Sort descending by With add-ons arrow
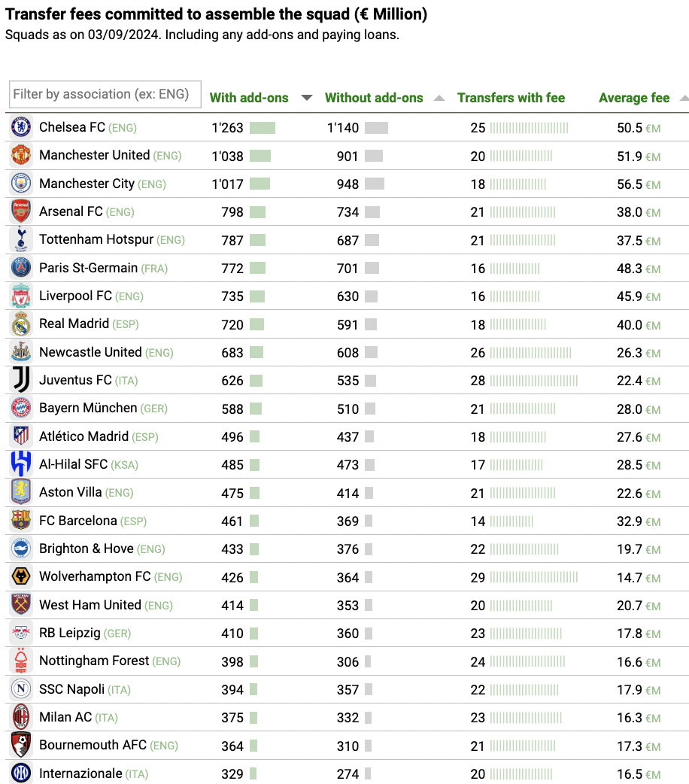Viewport: 689px width, 784px height. tap(307, 98)
